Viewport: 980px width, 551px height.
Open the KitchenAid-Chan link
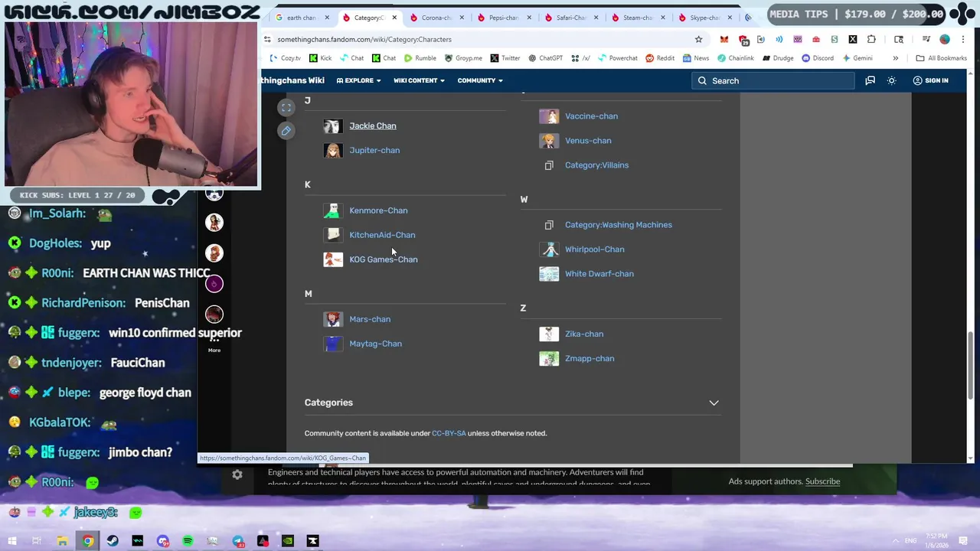coord(382,235)
